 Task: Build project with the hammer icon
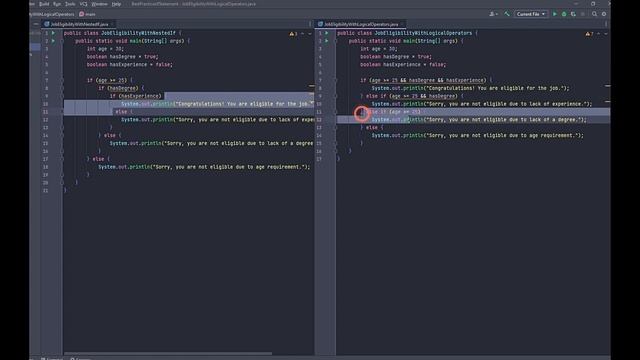(507, 14)
